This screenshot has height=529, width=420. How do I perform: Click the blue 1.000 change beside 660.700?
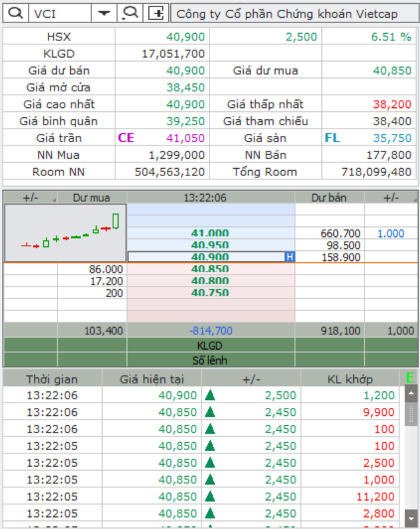pyautogui.click(x=391, y=234)
